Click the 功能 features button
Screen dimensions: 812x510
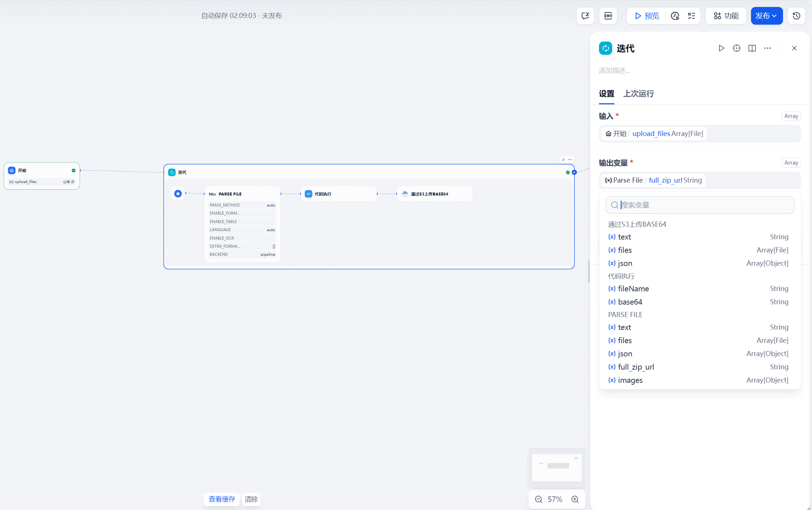(x=726, y=16)
